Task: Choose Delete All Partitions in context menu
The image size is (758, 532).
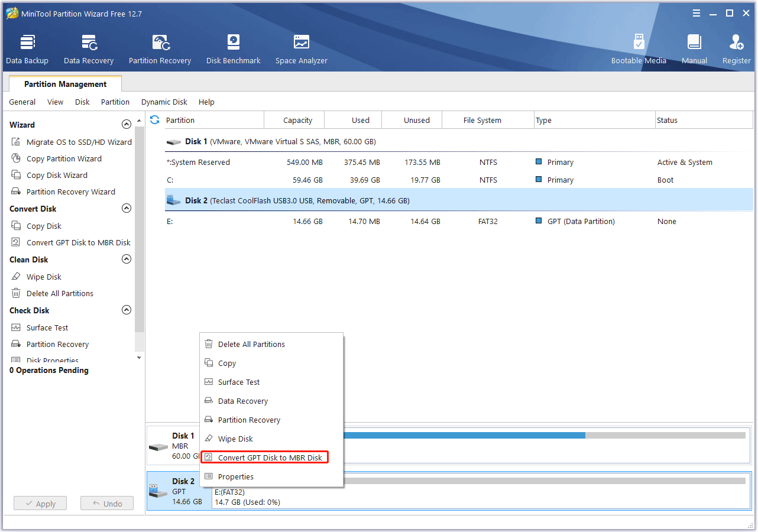Action: (x=272, y=344)
